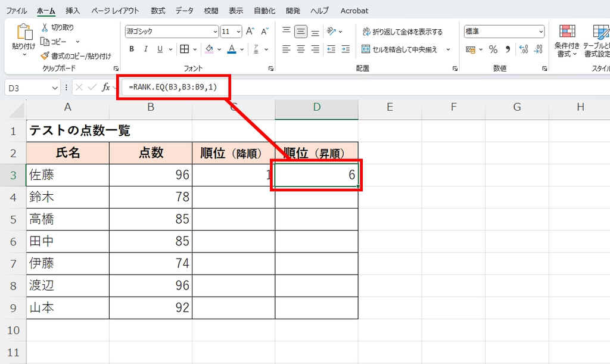The image size is (610, 364).
Task: Open the font name dropdown 游ゴシック
Action: point(215,32)
